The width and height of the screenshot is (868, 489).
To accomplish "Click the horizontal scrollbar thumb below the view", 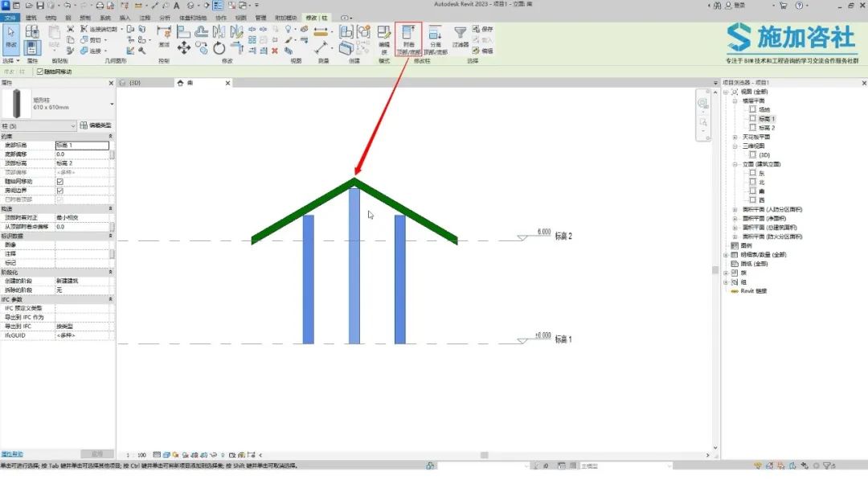I will click(485, 455).
